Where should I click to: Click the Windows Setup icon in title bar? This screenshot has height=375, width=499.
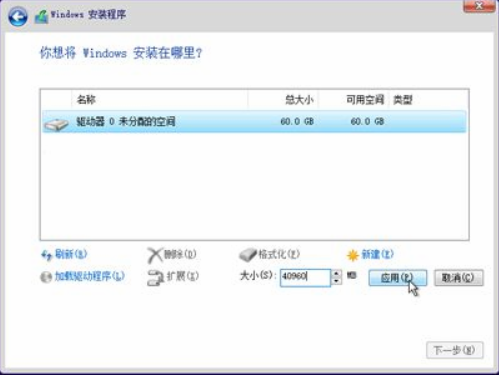(x=41, y=16)
